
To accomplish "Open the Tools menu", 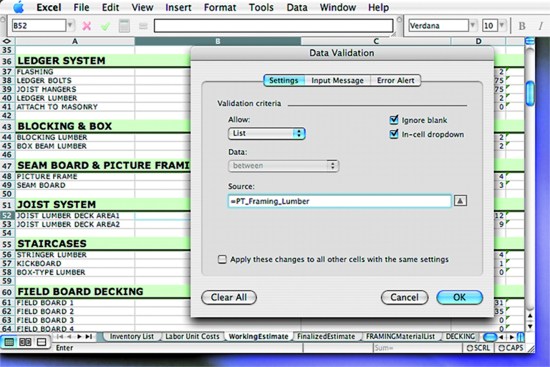I will tap(261, 7).
